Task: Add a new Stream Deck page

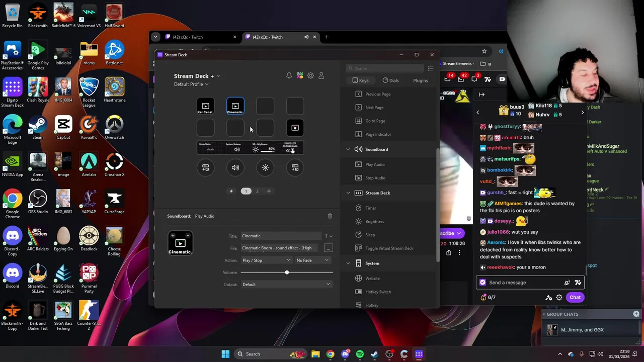Action: click(x=269, y=191)
